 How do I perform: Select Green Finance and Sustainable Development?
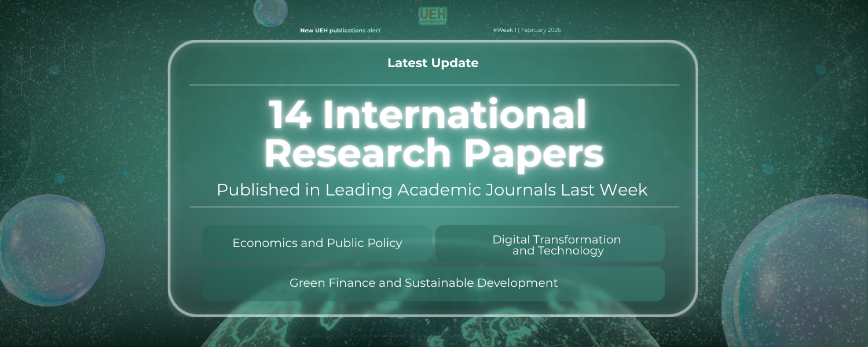click(x=423, y=283)
